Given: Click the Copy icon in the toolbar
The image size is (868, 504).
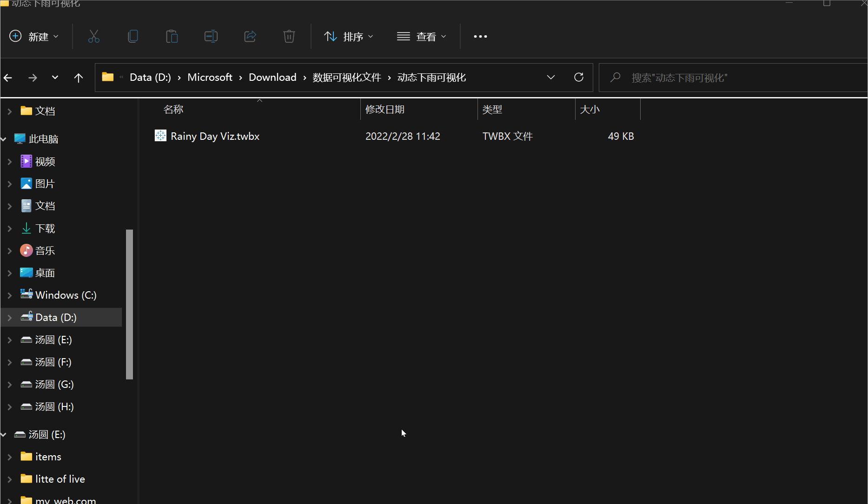Looking at the screenshot, I should (x=133, y=36).
